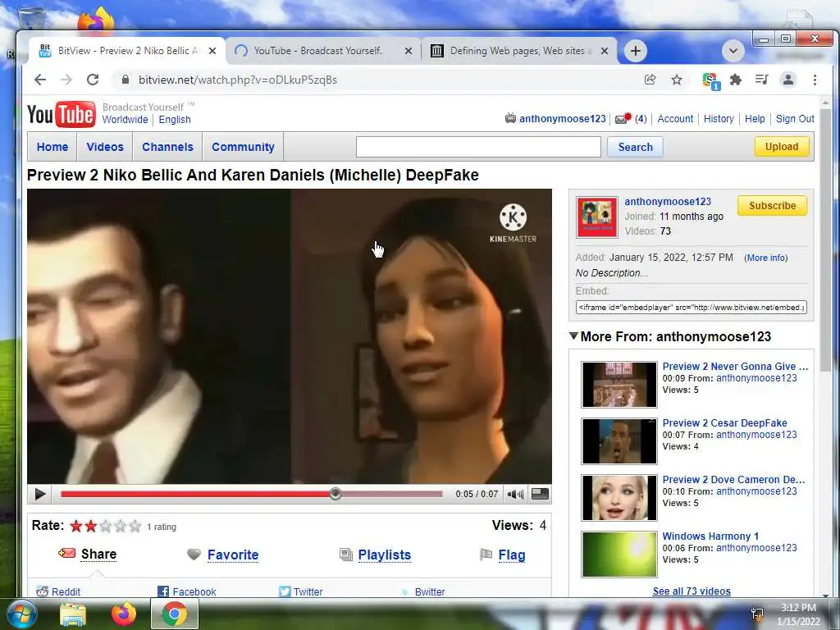Click the share page icon in address bar
The image size is (840, 630).
tap(651, 80)
